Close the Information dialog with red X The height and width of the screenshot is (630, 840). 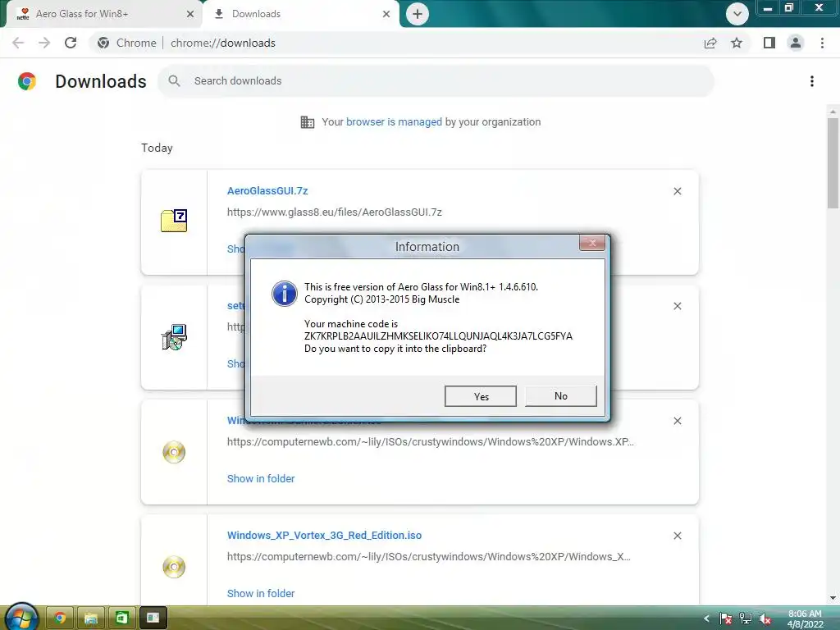coord(592,243)
